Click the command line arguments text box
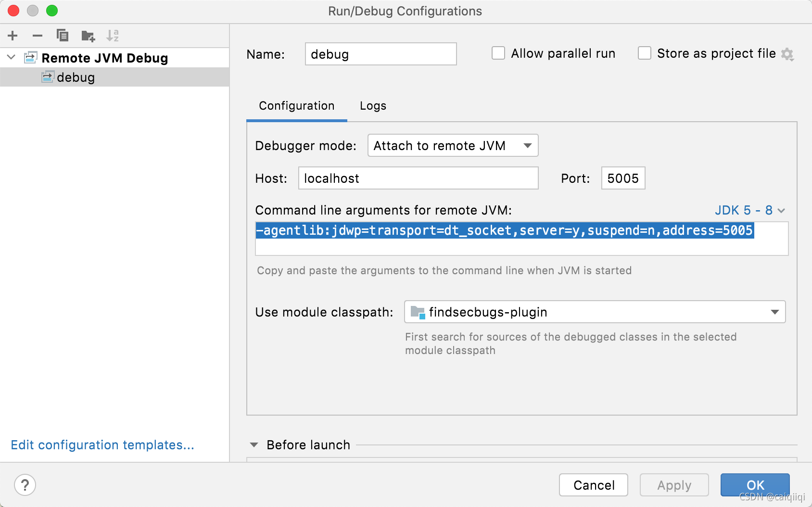 [x=521, y=239]
